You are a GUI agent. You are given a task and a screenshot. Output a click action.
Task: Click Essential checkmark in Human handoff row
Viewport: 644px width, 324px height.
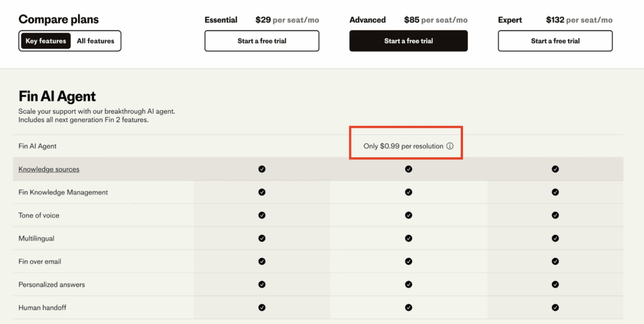262,308
